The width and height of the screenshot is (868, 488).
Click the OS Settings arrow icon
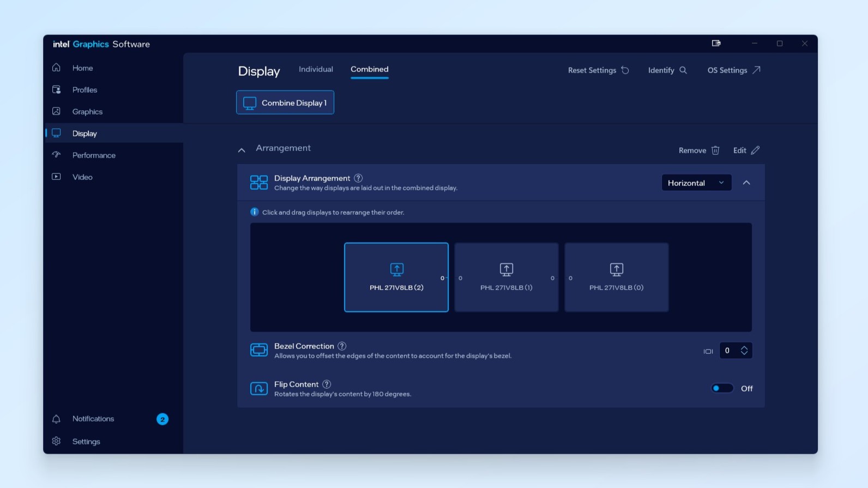756,70
